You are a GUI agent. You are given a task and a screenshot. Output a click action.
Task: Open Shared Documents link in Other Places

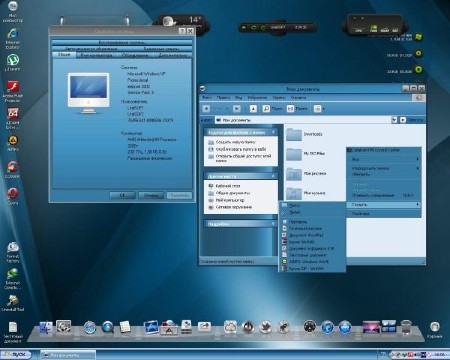coord(229,193)
